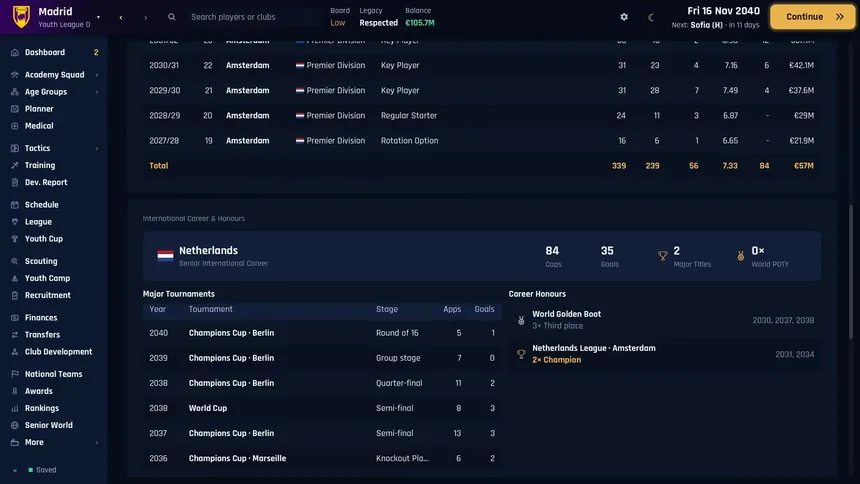
Task: Expand the Madrid club dropdown arrow
Action: click(x=99, y=17)
